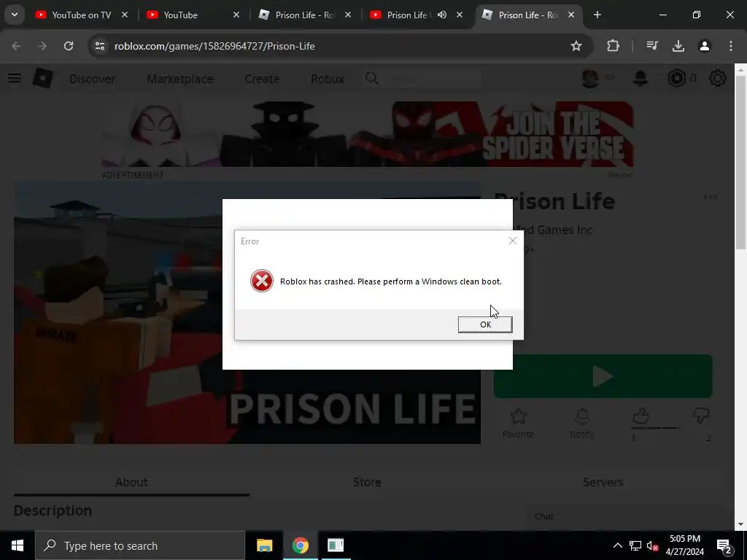Close the Error dialog with its X
747x560 pixels.
[x=513, y=241]
